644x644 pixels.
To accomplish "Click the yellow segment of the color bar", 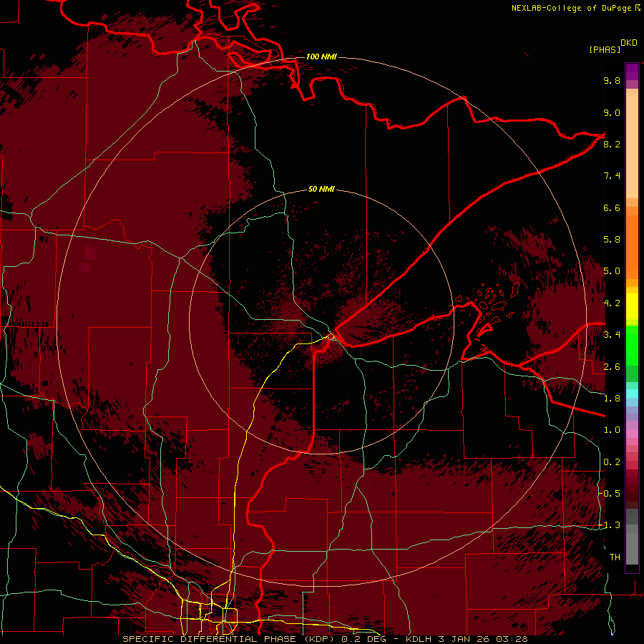I will (x=632, y=306).
